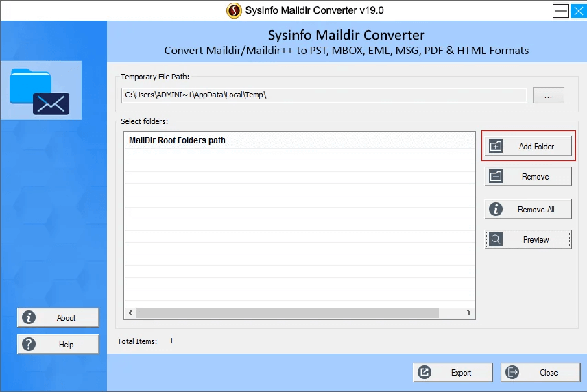Open the Help page
This screenshot has width=587, height=392.
click(58, 345)
